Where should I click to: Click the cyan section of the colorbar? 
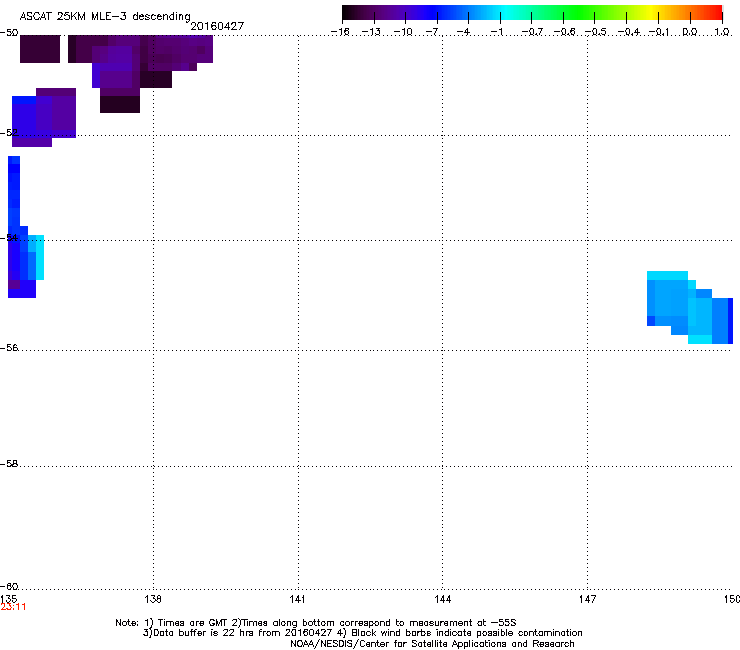coord(507,12)
